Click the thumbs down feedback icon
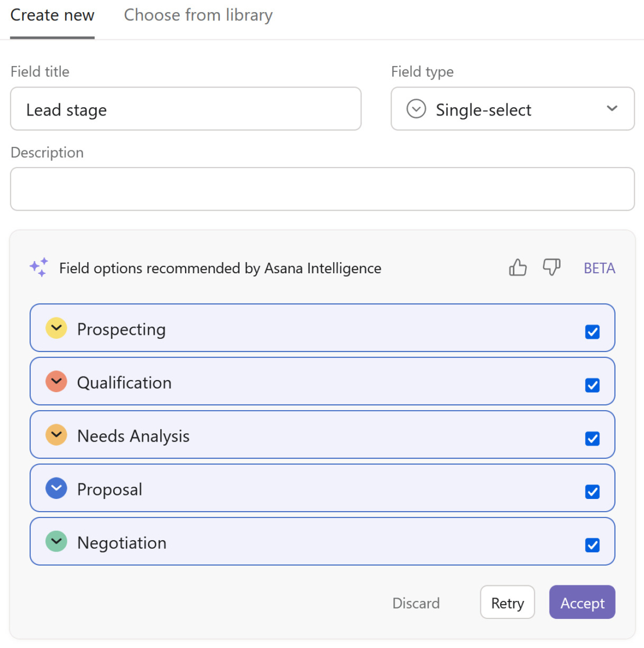 pos(551,267)
